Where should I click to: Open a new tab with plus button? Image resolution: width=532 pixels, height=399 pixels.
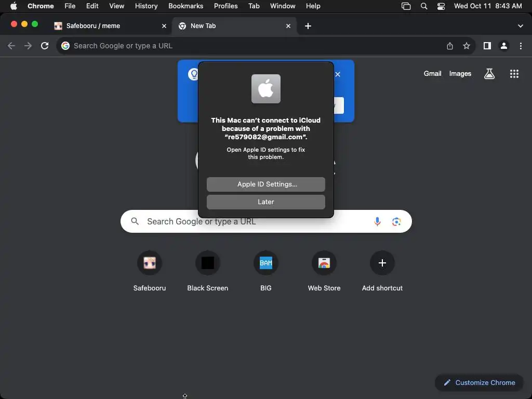308,26
